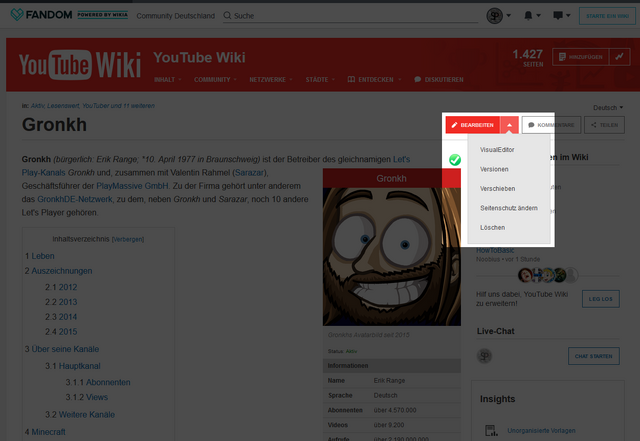This screenshot has height=441, width=640.
Task: Click the YouTube Wiki logo image
Action: coord(80,65)
